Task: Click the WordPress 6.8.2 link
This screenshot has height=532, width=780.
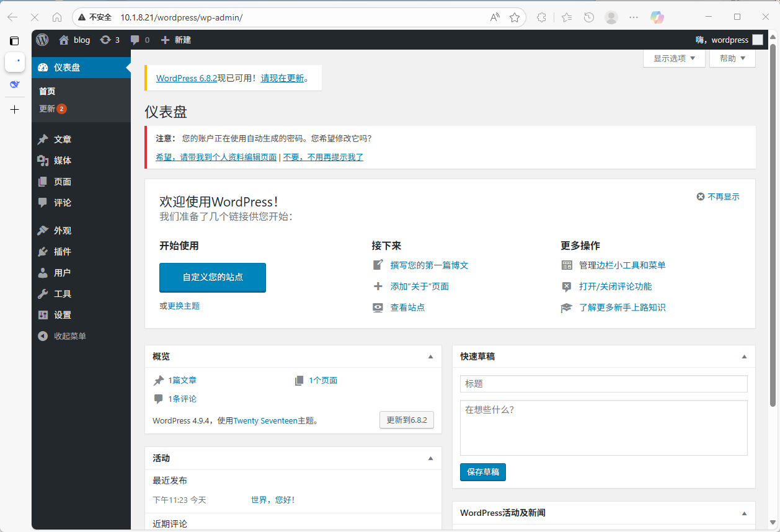Action: (x=187, y=78)
